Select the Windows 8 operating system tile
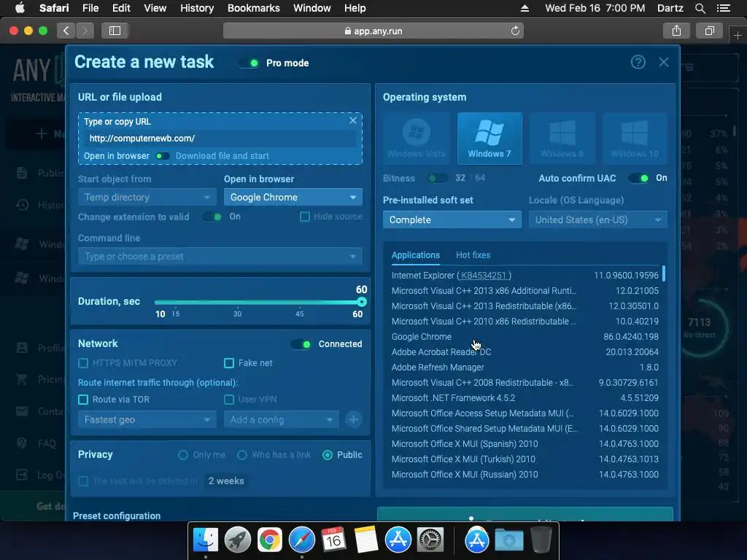 (562, 139)
